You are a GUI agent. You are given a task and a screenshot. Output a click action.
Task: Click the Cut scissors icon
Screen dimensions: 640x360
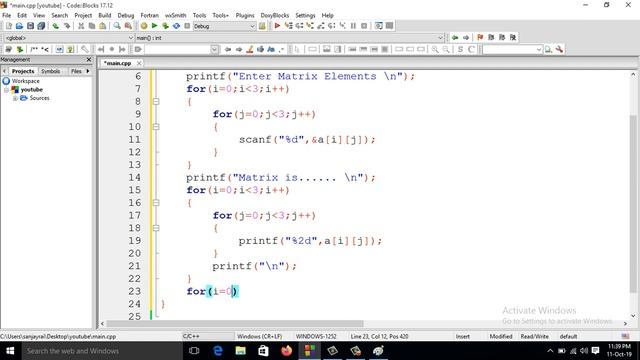tap(81, 26)
